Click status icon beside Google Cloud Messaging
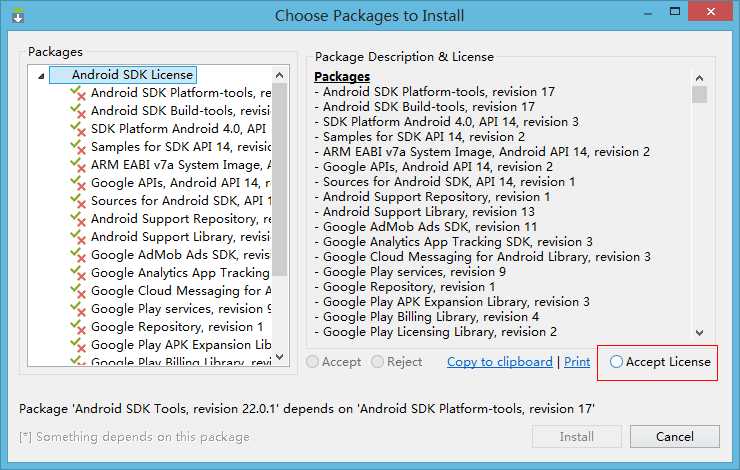 (x=78, y=291)
